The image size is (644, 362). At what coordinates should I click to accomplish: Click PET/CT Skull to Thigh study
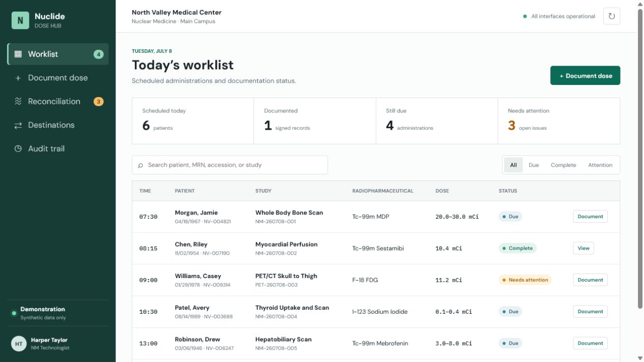286,276
